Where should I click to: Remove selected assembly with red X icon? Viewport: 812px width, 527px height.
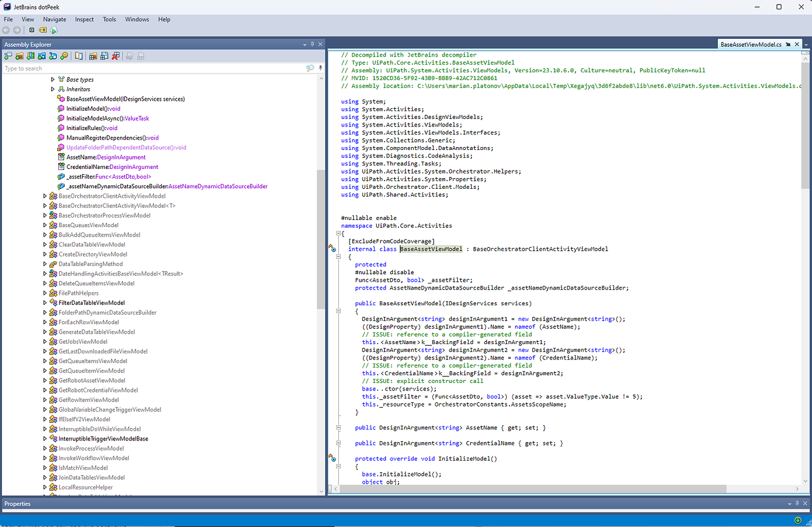[x=115, y=56]
